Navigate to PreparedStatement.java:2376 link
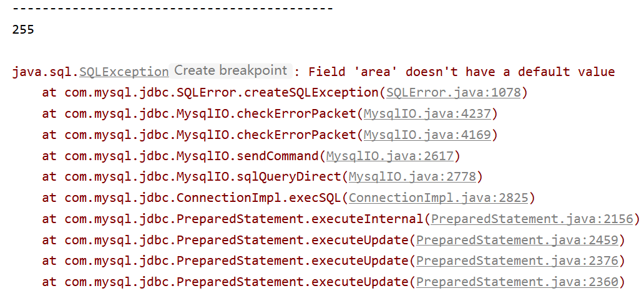Viewport: 644px width, 296px height. (517, 261)
